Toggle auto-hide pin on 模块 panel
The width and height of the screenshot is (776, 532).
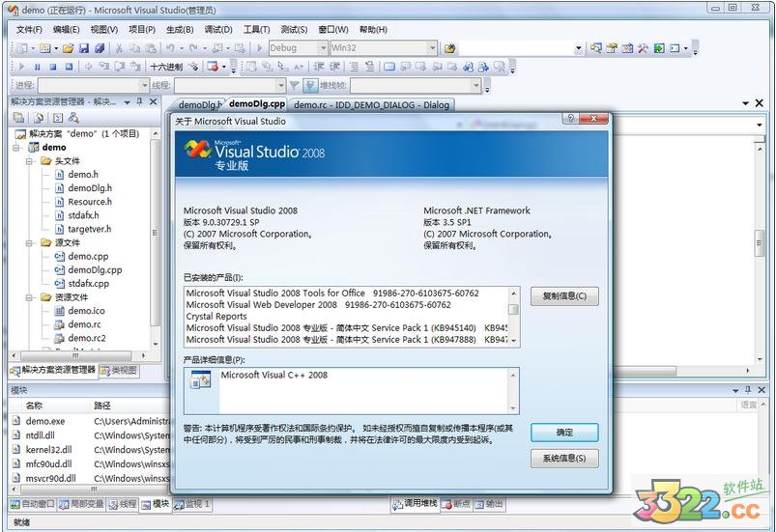click(x=748, y=390)
